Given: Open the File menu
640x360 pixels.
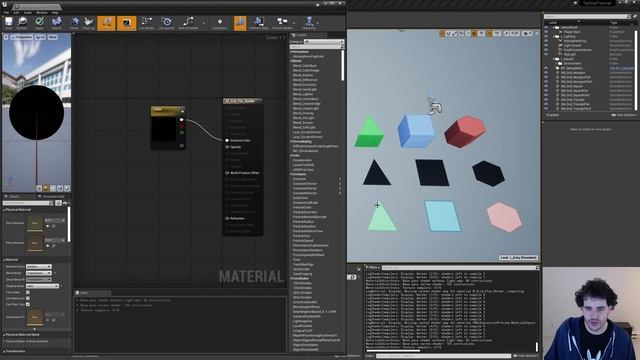Looking at the screenshot, I should [x=6, y=13].
